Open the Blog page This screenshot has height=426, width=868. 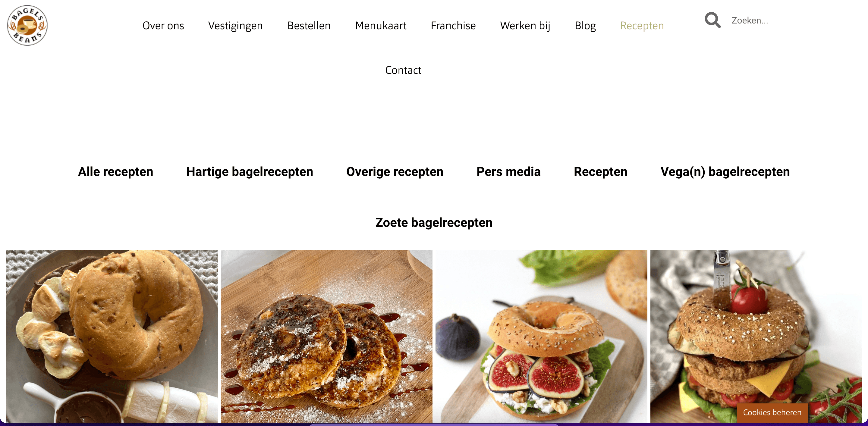(x=585, y=26)
